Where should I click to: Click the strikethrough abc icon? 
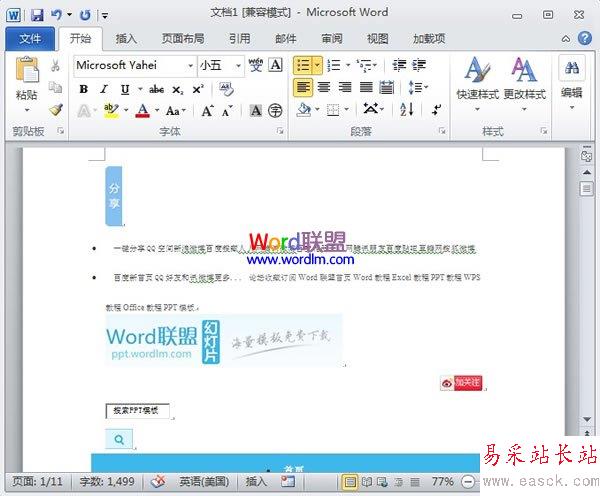point(157,90)
